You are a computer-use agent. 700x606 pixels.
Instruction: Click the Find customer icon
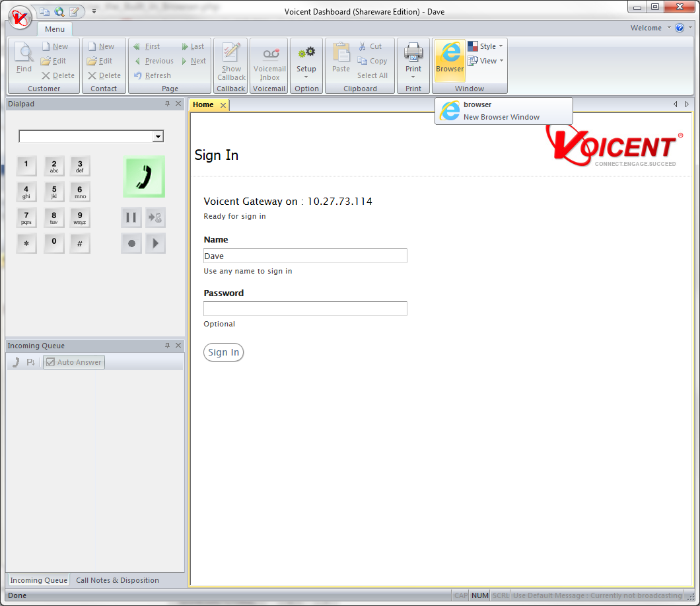pyautogui.click(x=24, y=59)
